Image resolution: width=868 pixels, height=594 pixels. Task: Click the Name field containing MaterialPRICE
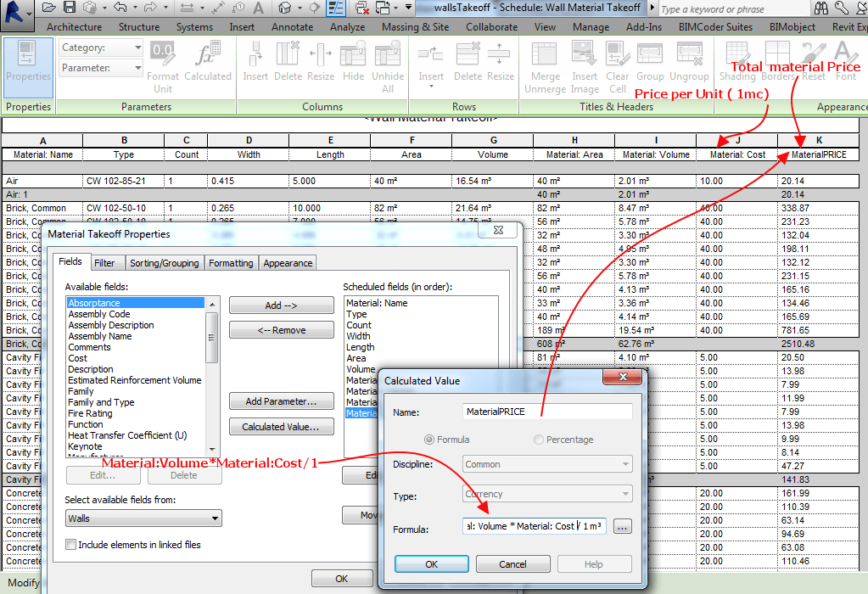point(547,412)
